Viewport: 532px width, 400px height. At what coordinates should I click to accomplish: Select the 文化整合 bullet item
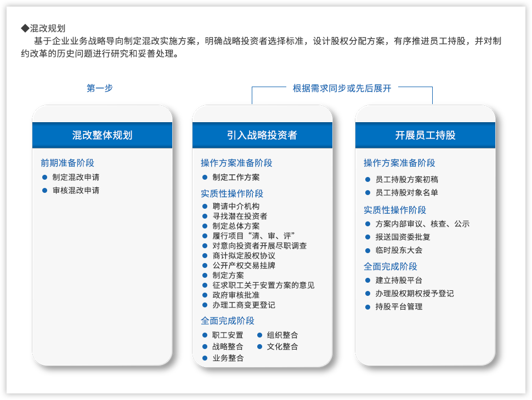(282, 347)
